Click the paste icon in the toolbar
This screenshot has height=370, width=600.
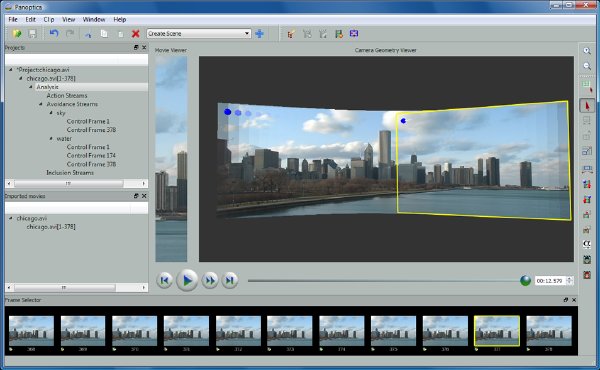click(121, 34)
